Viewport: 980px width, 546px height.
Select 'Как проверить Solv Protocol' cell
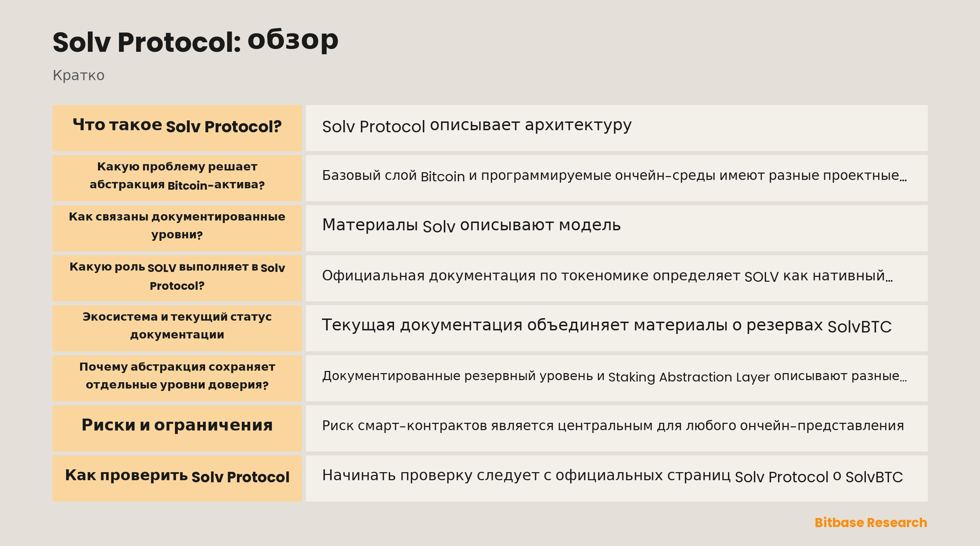177,478
